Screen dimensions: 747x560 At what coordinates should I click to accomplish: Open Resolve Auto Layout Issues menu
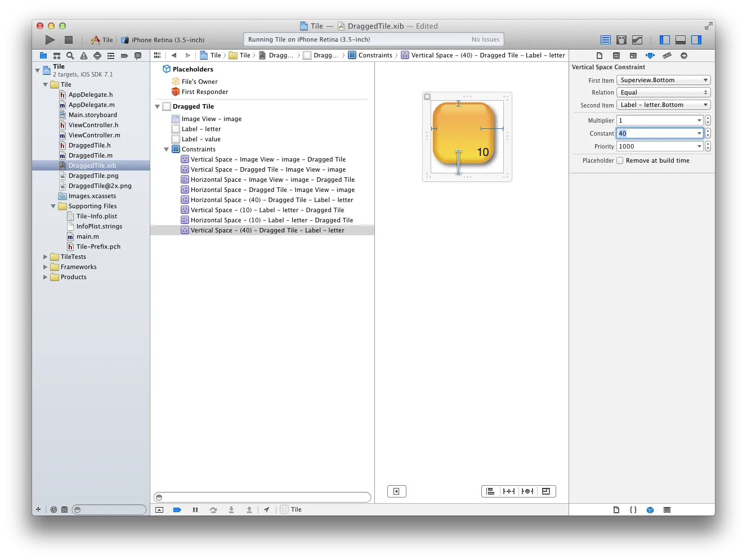click(527, 491)
